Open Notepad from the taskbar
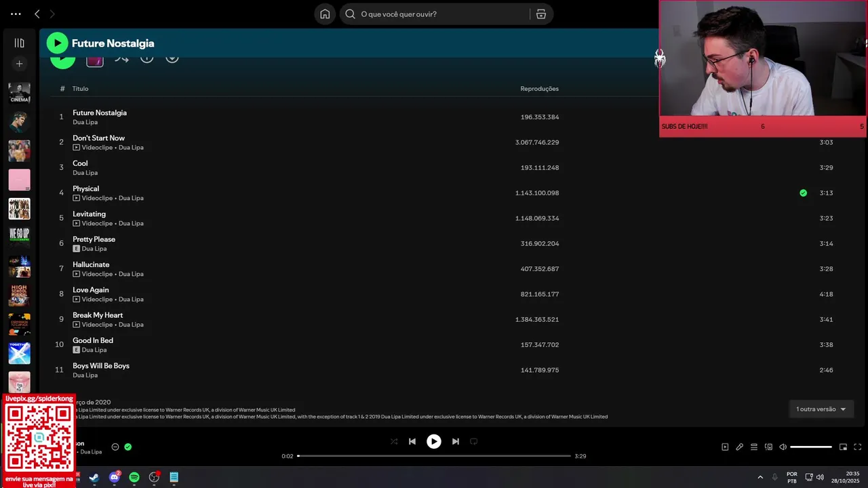868x488 pixels. [174, 477]
